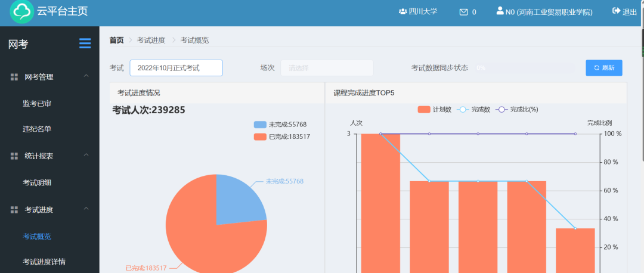Open the 场次 selection dropdown
The image size is (644, 273).
[327, 68]
